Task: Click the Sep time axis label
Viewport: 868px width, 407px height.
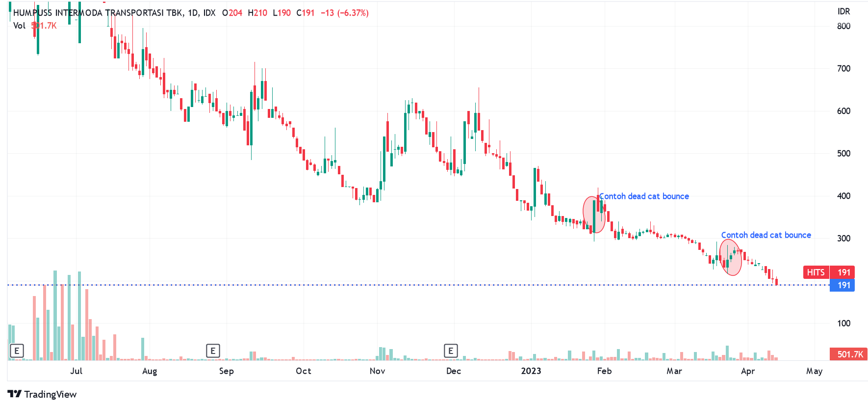Action: pos(227,371)
